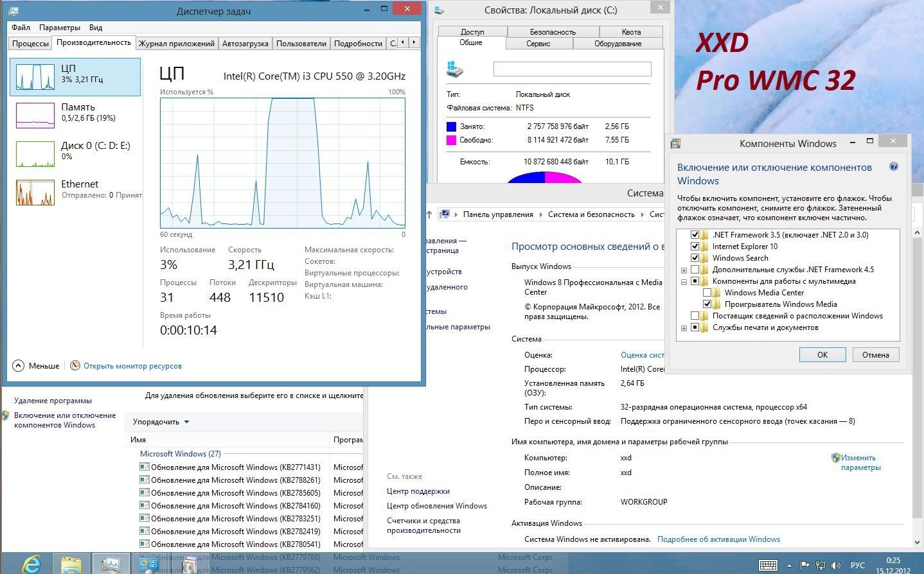The height and width of the screenshot is (574, 924).
Task: Click the disk properties title bar drive icon
Action: pos(440,10)
